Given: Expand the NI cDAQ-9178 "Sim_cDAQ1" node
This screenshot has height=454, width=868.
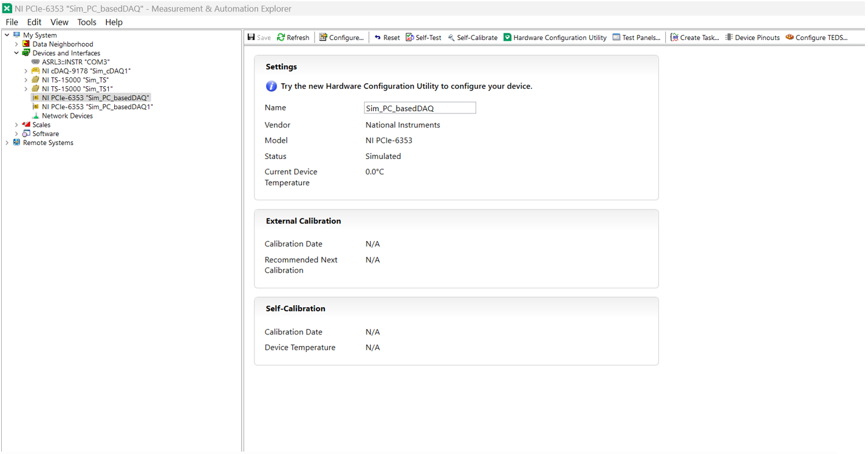Looking at the screenshot, I should (26, 71).
